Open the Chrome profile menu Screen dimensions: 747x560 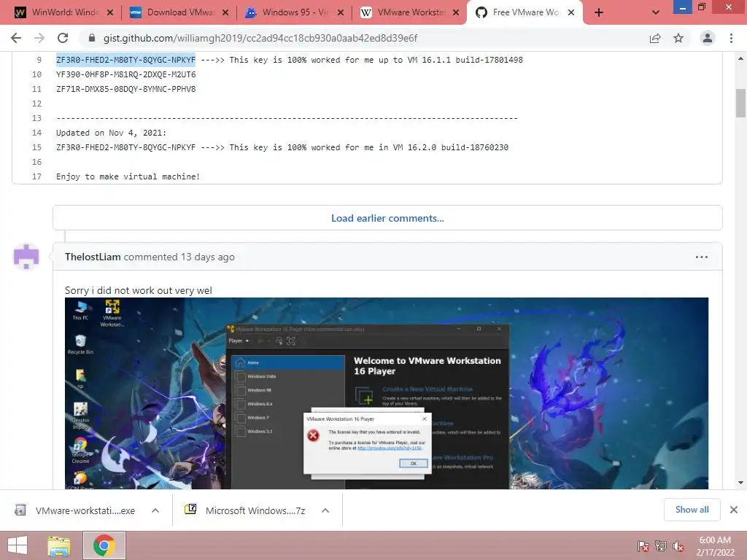708,38
